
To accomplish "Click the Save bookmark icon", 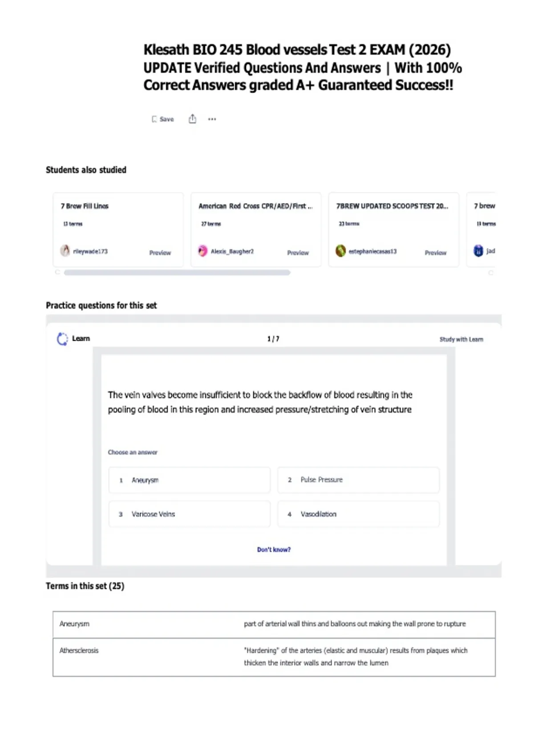I will 154,119.
